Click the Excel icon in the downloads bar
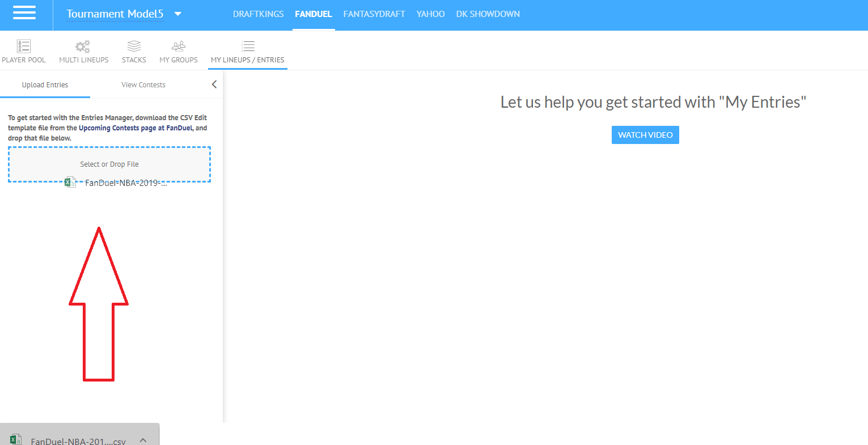Viewport: 868px width, 445px height. [x=15, y=439]
